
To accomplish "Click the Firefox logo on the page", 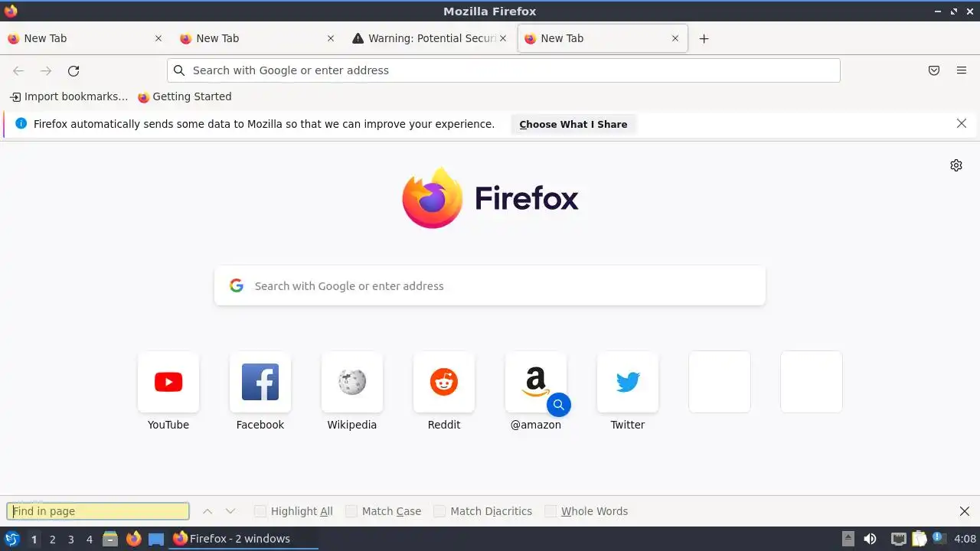I will pos(490,198).
